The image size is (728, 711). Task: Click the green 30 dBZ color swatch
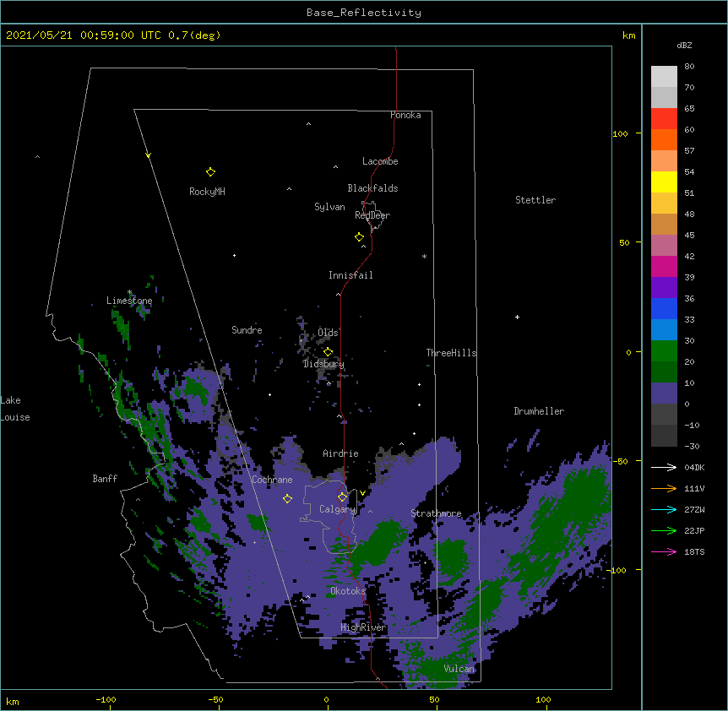point(664,351)
